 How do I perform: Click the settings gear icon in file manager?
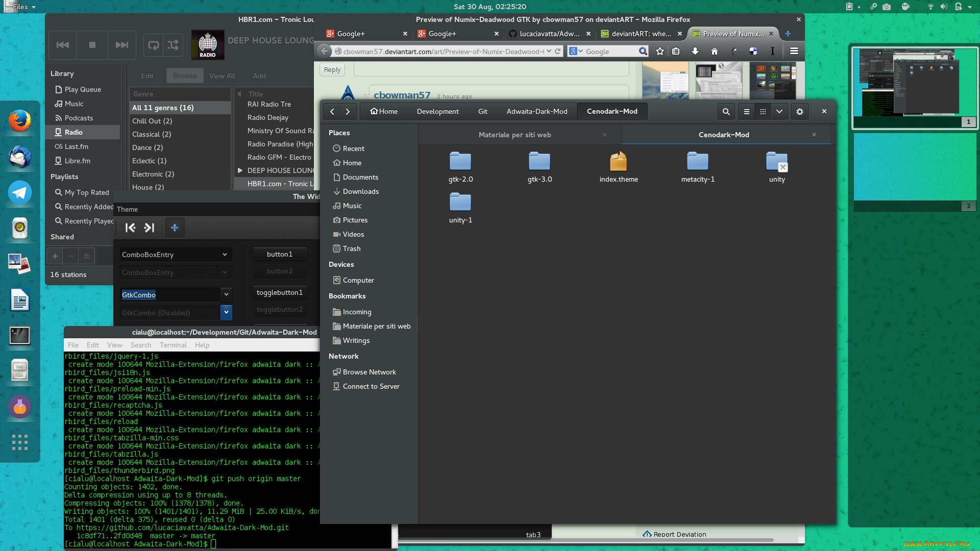coord(800,111)
